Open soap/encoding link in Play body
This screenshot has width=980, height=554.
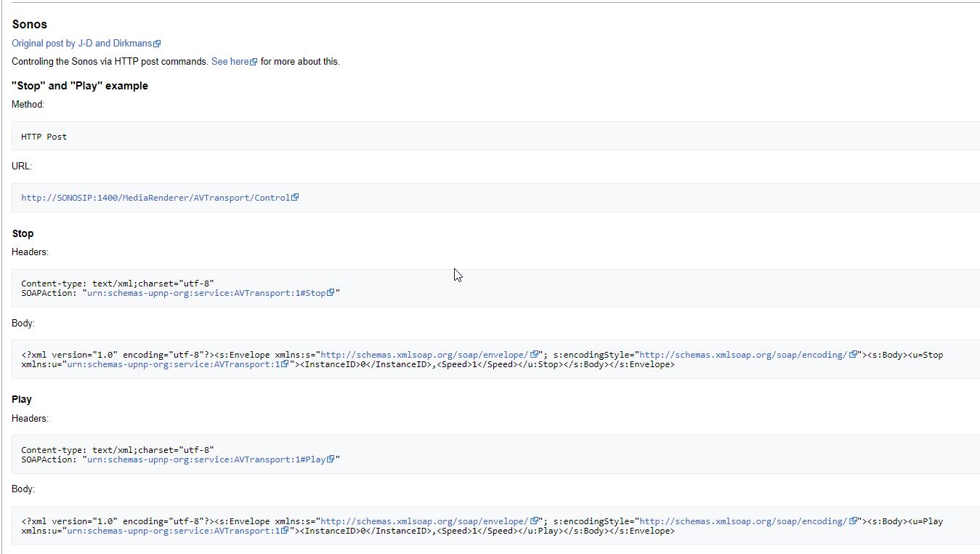743,521
